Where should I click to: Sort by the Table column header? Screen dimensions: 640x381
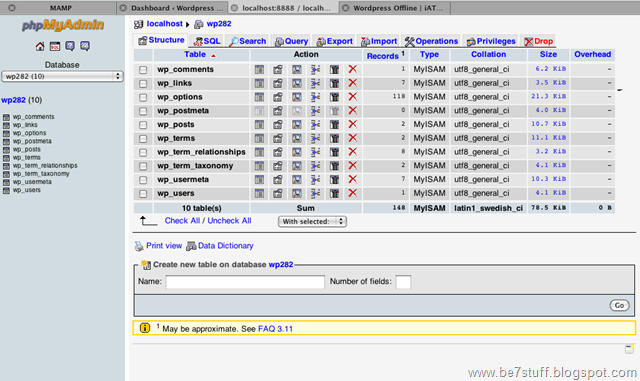click(195, 54)
